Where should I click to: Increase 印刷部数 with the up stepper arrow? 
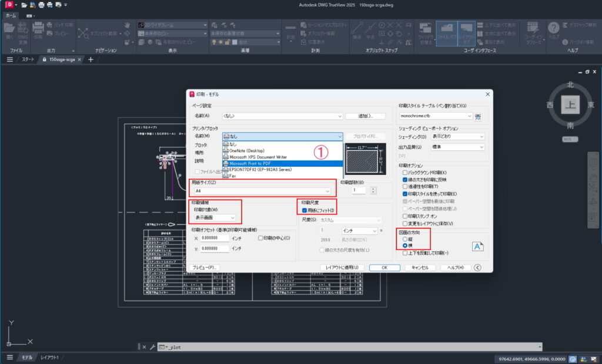pos(373,187)
